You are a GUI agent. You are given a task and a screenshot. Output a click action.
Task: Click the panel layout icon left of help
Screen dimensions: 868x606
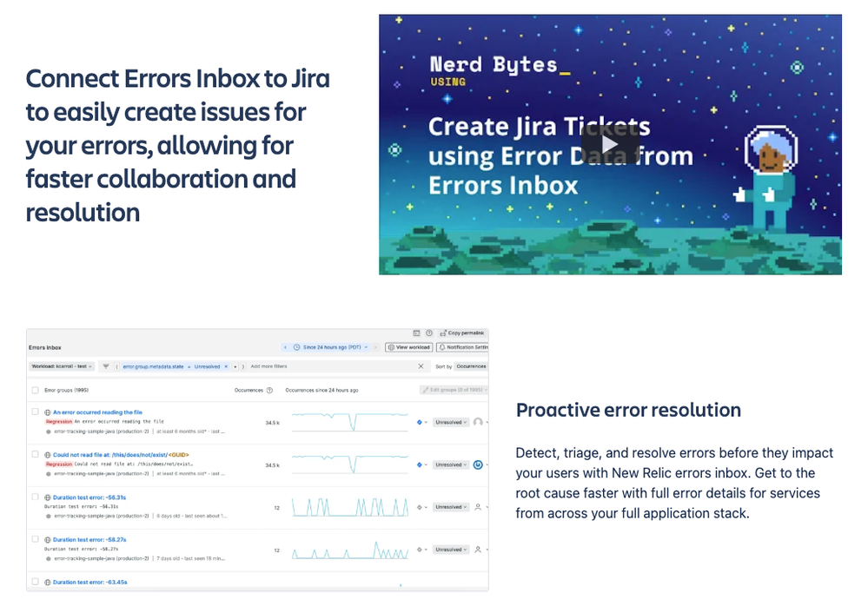click(x=417, y=333)
